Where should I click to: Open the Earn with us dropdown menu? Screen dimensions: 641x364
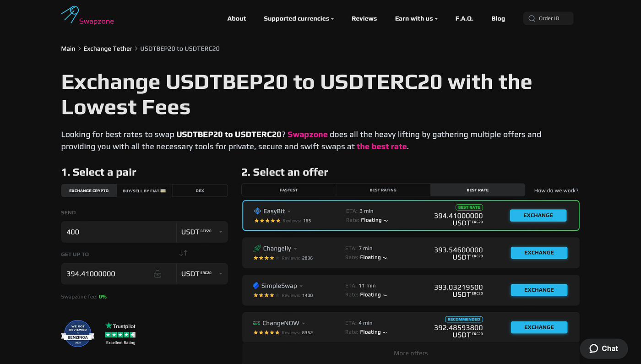[x=416, y=19]
